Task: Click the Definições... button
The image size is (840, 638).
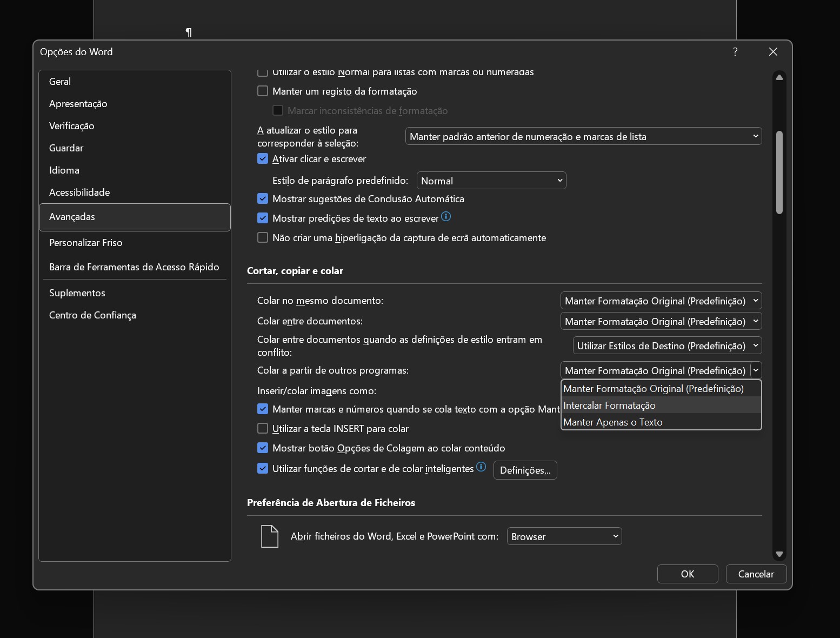Action: point(525,470)
